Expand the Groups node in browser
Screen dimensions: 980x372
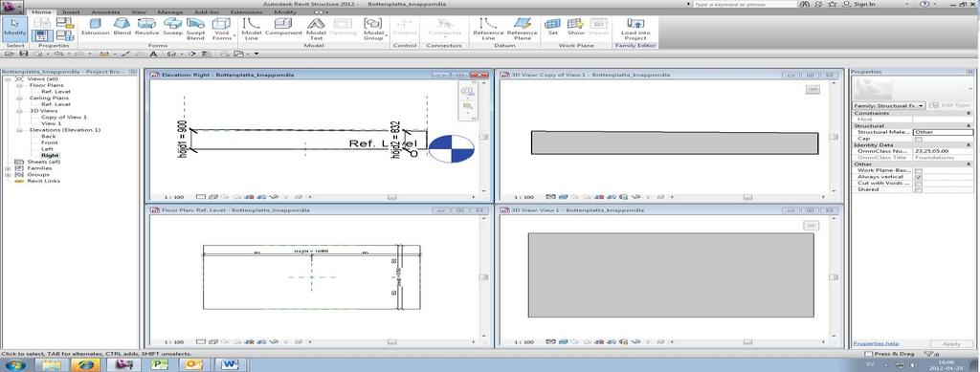(8, 175)
